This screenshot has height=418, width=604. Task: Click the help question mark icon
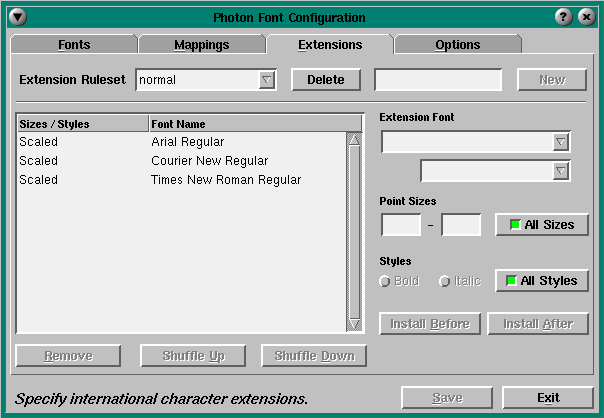[x=564, y=17]
